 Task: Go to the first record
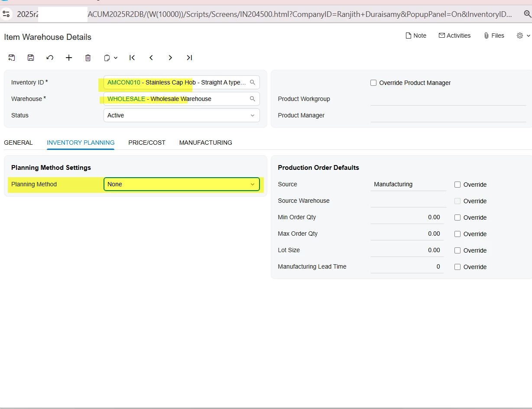[x=132, y=58]
